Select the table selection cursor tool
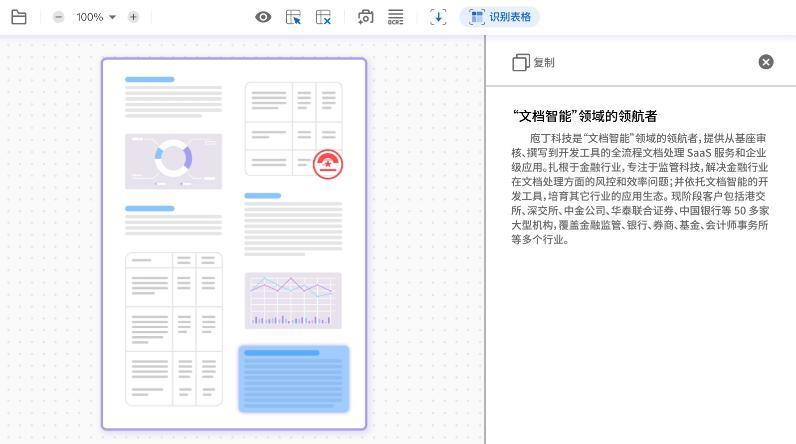Viewport: 796px width, 444px height. pyautogui.click(x=293, y=17)
